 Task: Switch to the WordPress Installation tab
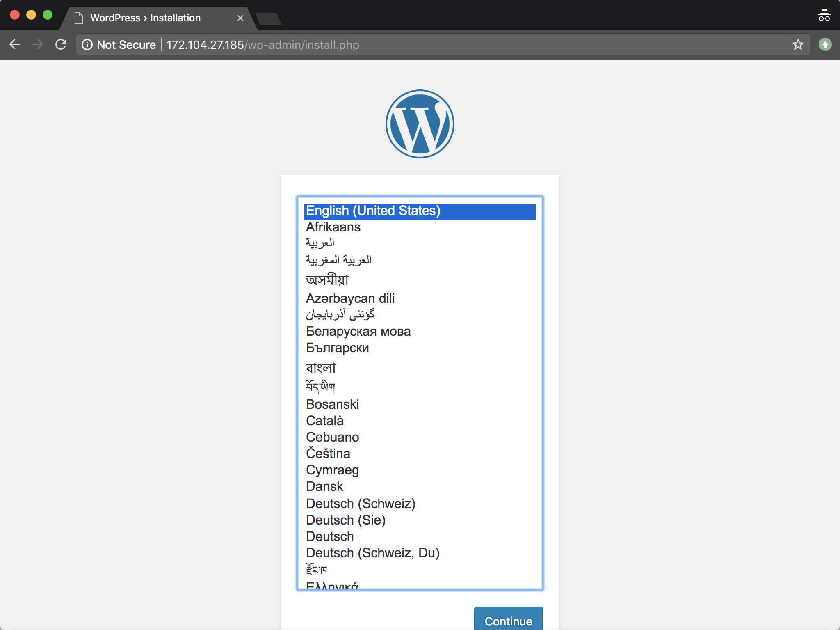(145, 18)
